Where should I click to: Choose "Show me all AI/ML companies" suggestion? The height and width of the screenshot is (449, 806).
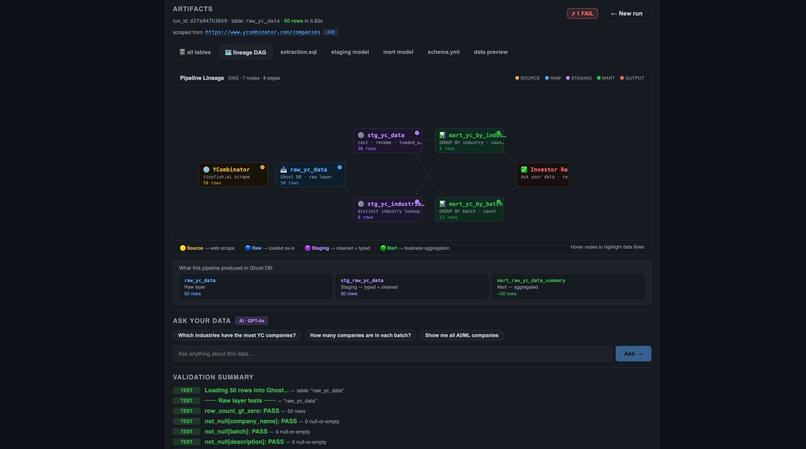(x=462, y=335)
